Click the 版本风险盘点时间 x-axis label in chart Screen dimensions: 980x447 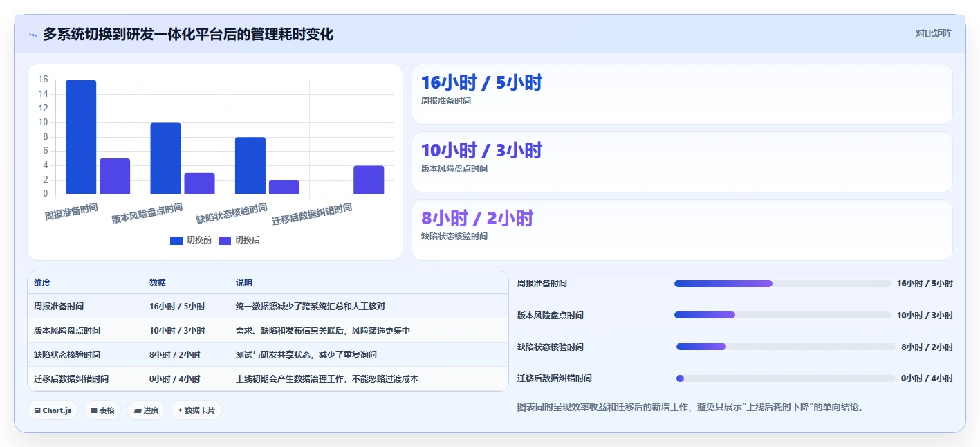click(x=147, y=213)
